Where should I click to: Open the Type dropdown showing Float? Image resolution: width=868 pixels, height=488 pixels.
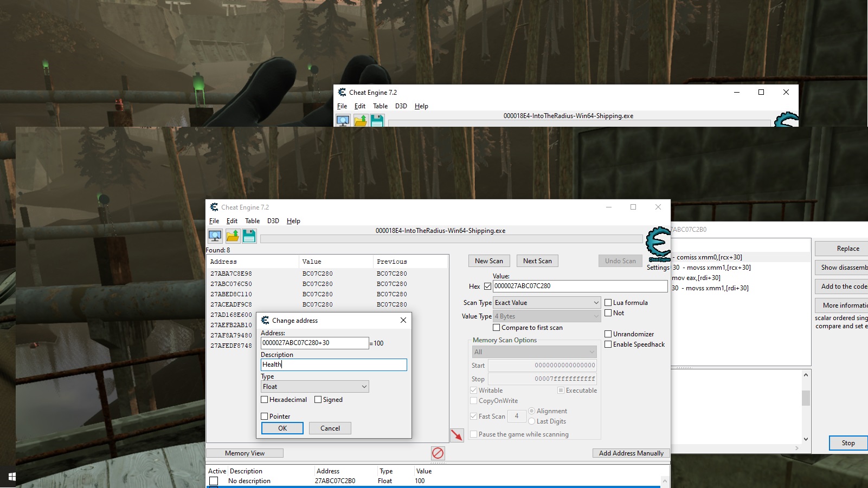point(315,387)
